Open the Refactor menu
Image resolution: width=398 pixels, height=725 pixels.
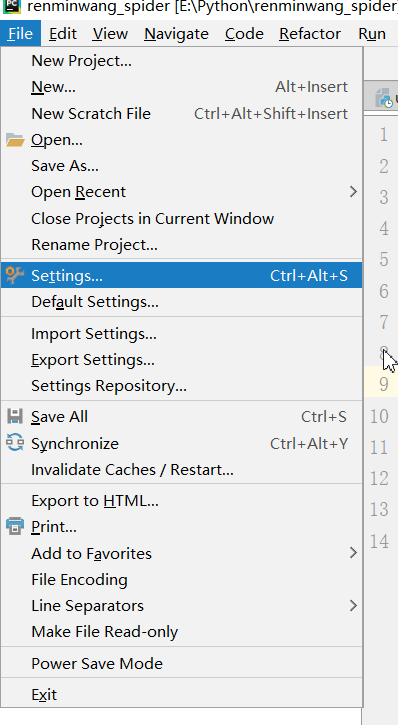tap(310, 34)
